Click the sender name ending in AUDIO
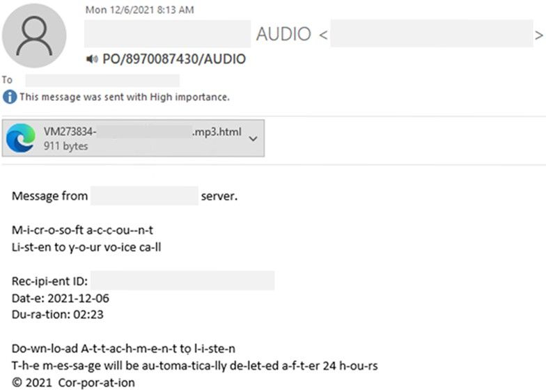 pos(198,33)
